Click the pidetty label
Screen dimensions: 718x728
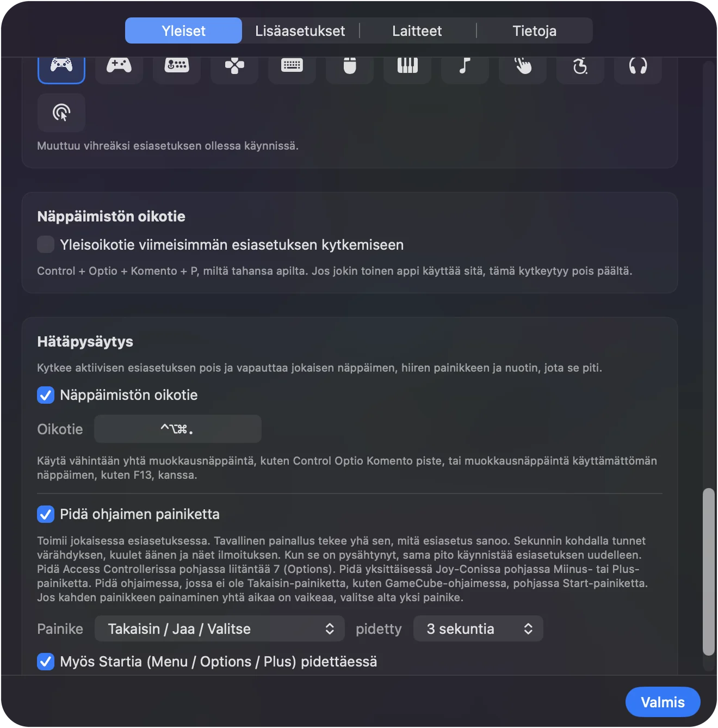379,629
